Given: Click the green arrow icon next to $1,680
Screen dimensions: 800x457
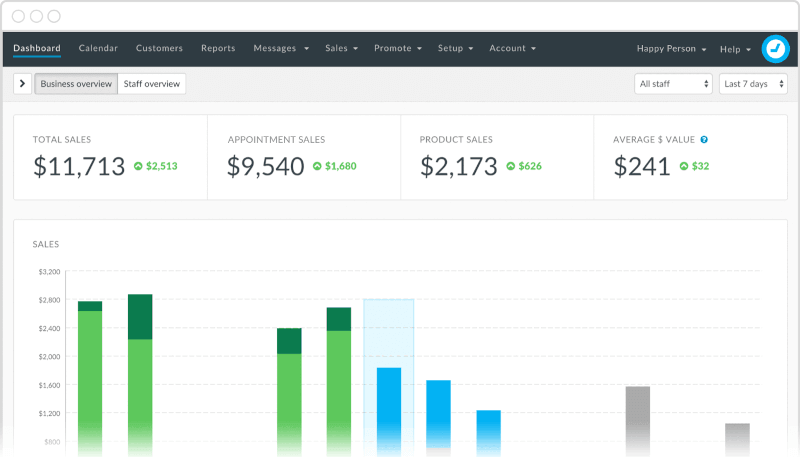Looking at the screenshot, I should 318,166.
